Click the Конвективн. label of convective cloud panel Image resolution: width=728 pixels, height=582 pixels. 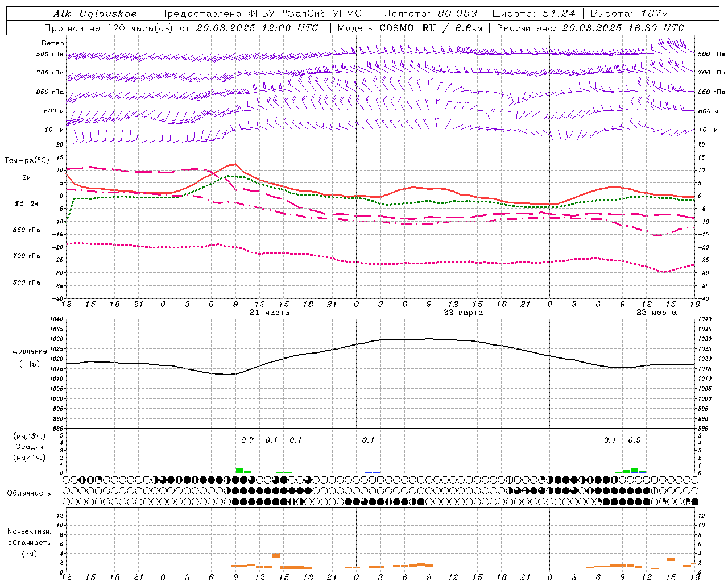pos(29,531)
